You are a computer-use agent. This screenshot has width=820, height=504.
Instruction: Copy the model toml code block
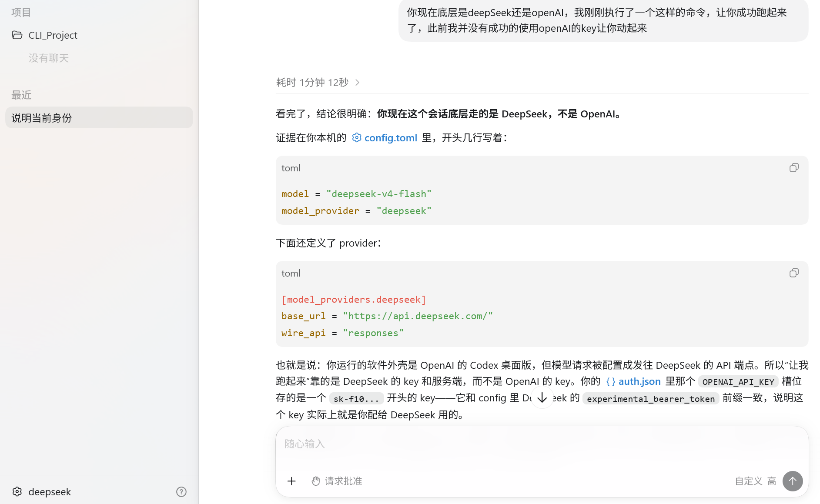point(794,168)
